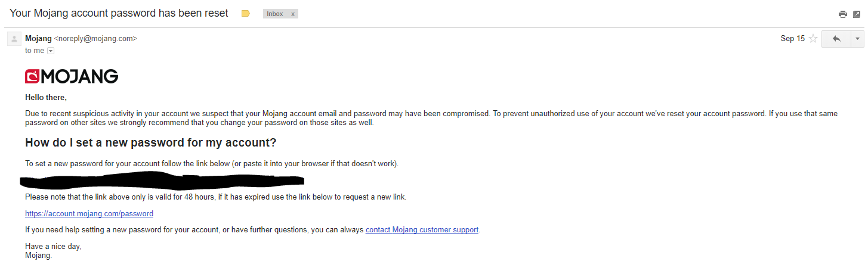
Task: Click the "to me" recipient text
Action: click(35, 51)
